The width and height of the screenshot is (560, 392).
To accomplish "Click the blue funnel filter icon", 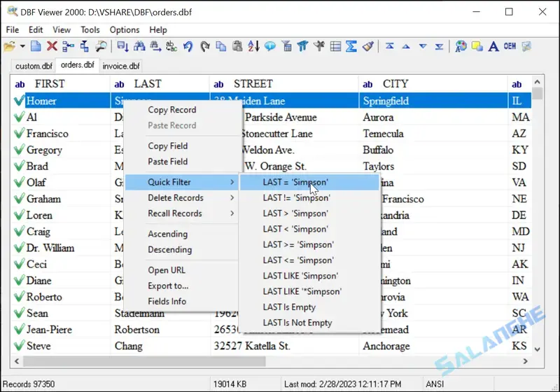I will pos(302,46).
